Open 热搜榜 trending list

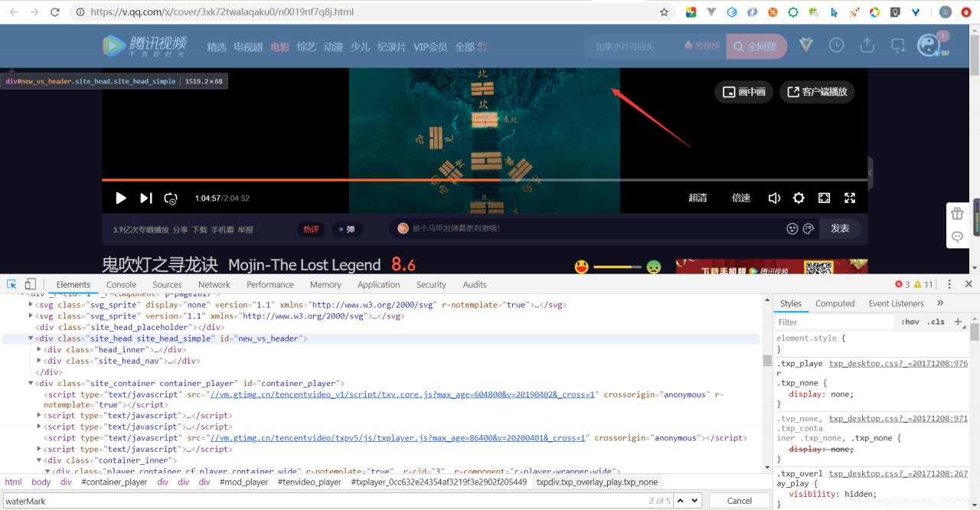click(x=702, y=46)
